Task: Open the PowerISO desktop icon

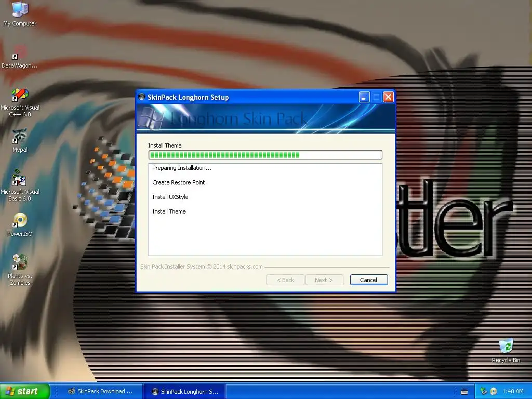Action: tap(20, 224)
